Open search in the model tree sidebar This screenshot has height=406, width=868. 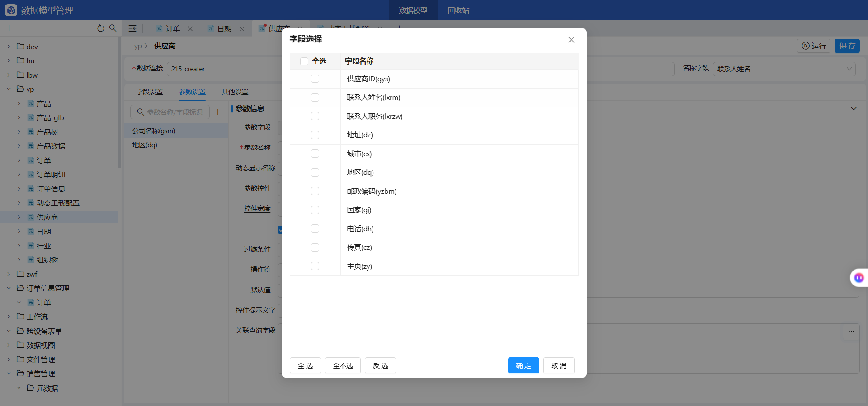point(113,28)
